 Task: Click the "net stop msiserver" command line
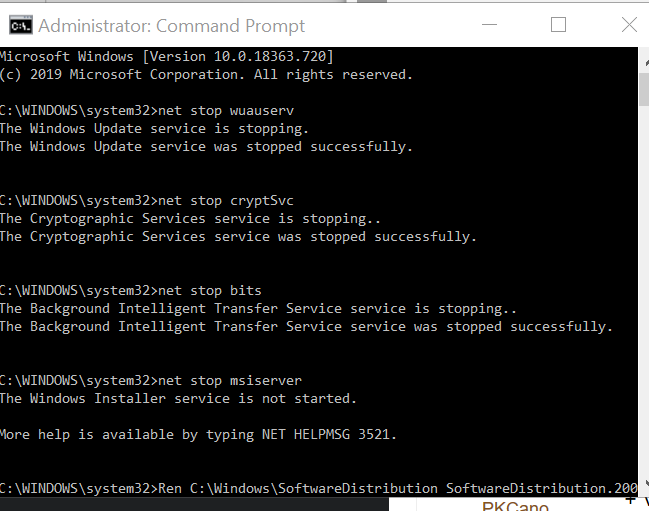[151, 380]
